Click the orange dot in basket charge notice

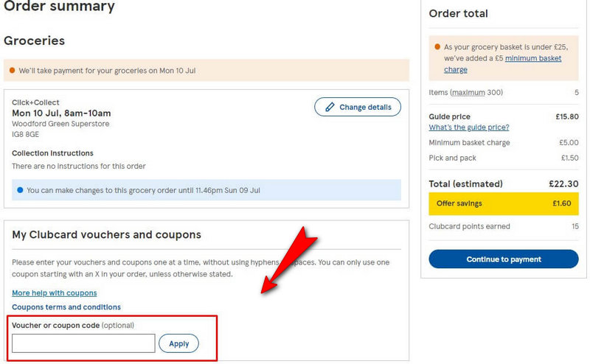[x=437, y=46]
